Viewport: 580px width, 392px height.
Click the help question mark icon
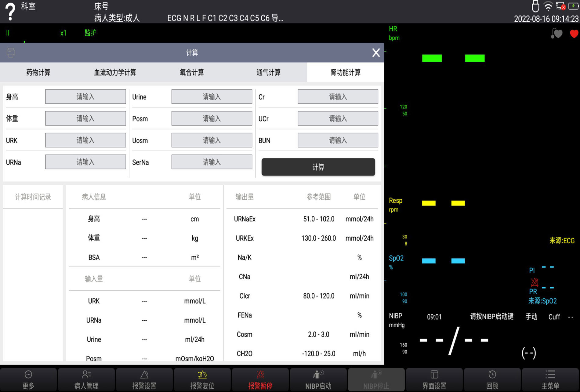pyautogui.click(x=10, y=12)
